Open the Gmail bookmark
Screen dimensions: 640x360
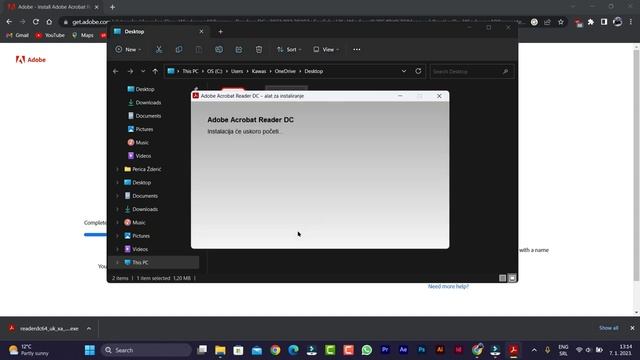pyautogui.click(x=18, y=35)
